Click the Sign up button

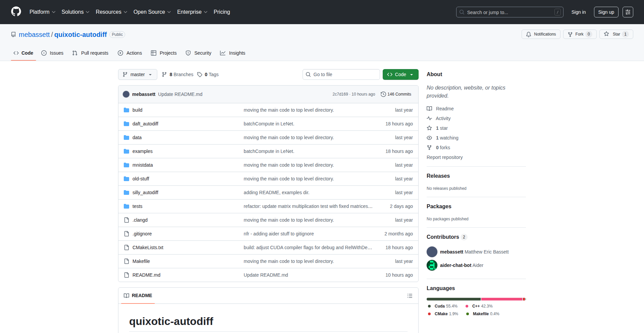coord(606,12)
